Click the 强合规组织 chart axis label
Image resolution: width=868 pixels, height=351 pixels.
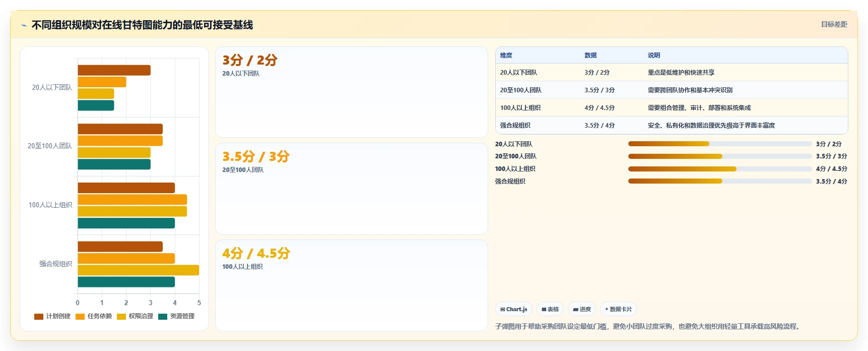click(56, 264)
